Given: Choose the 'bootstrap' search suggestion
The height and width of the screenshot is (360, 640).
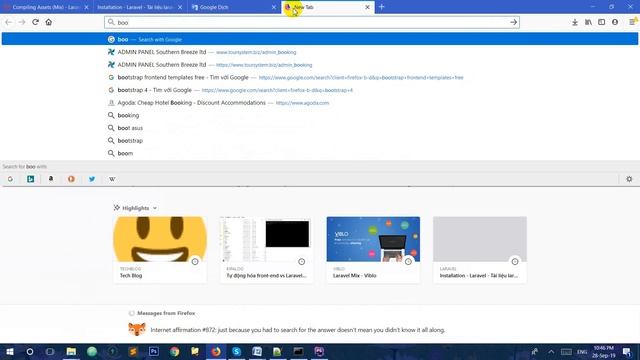Looking at the screenshot, I should click(320, 141).
